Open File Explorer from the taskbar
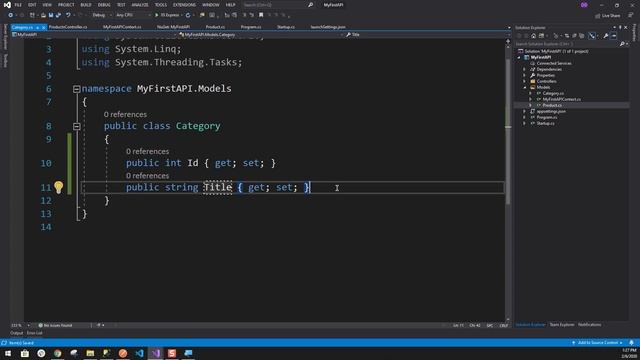640x360 pixels. pyautogui.click(x=90, y=353)
